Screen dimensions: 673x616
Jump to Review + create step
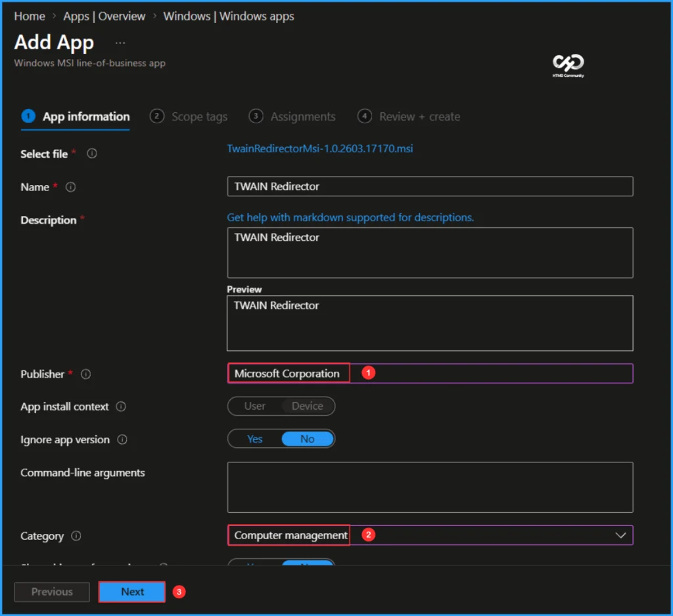tap(409, 117)
